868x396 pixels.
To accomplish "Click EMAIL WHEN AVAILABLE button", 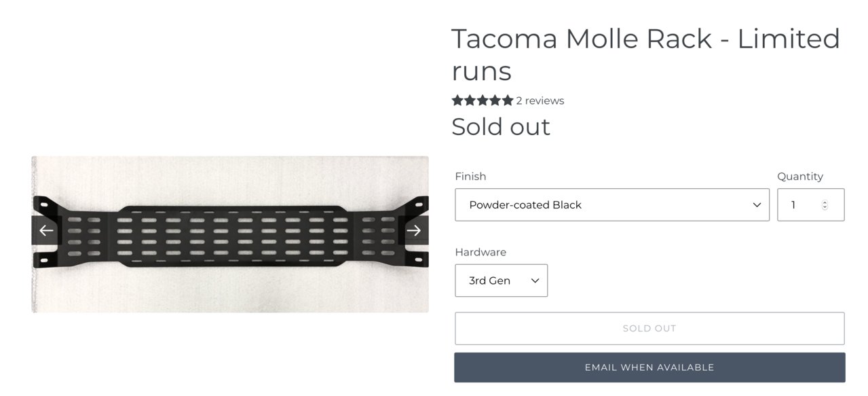I will tap(649, 367).
